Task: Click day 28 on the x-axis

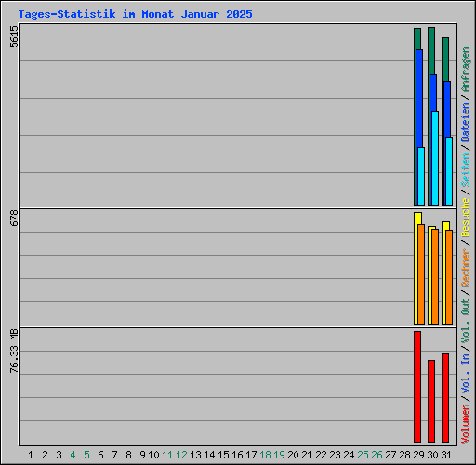Action: [x=404, y=455]
